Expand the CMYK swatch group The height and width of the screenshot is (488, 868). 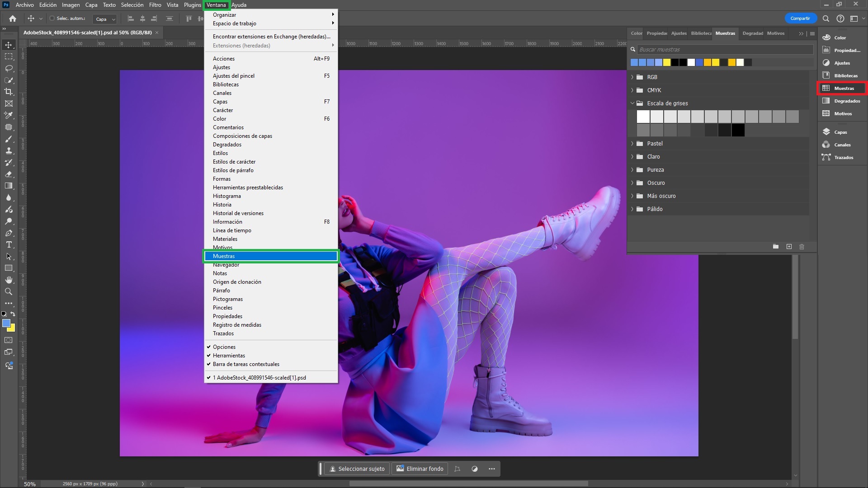(632, 90)
